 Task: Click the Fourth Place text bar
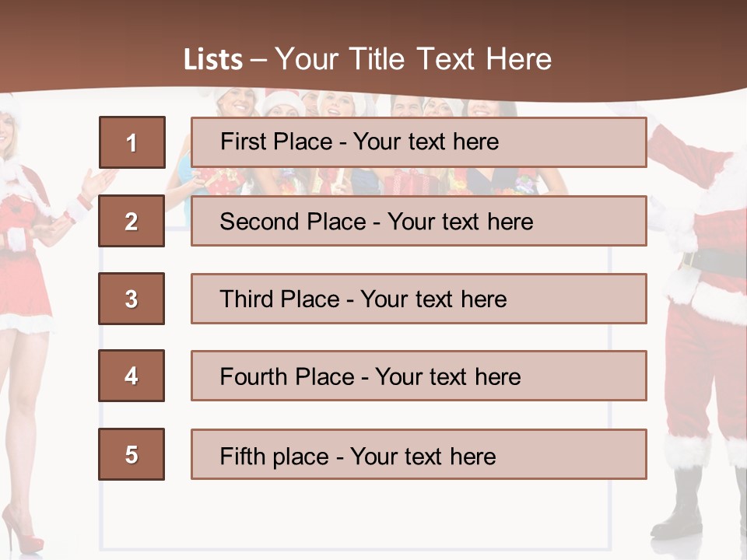click(x=419, y=376)
